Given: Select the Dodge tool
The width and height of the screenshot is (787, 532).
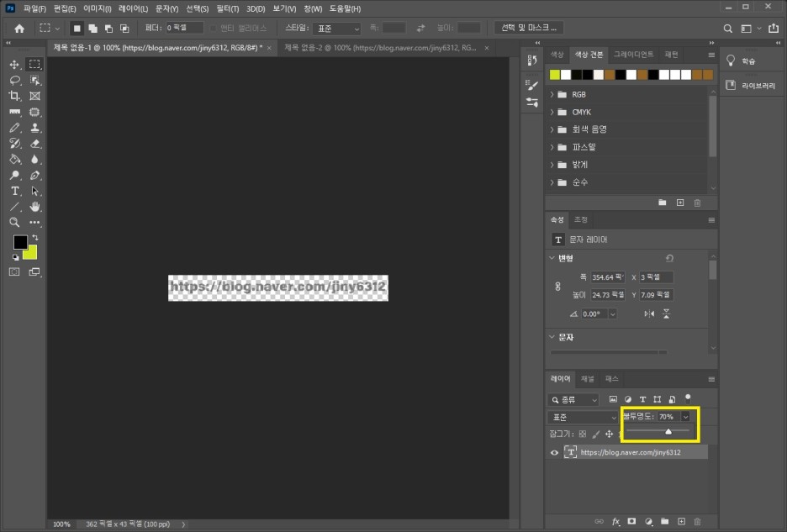Looking at the screenshot, I should (x=14, y=175).
